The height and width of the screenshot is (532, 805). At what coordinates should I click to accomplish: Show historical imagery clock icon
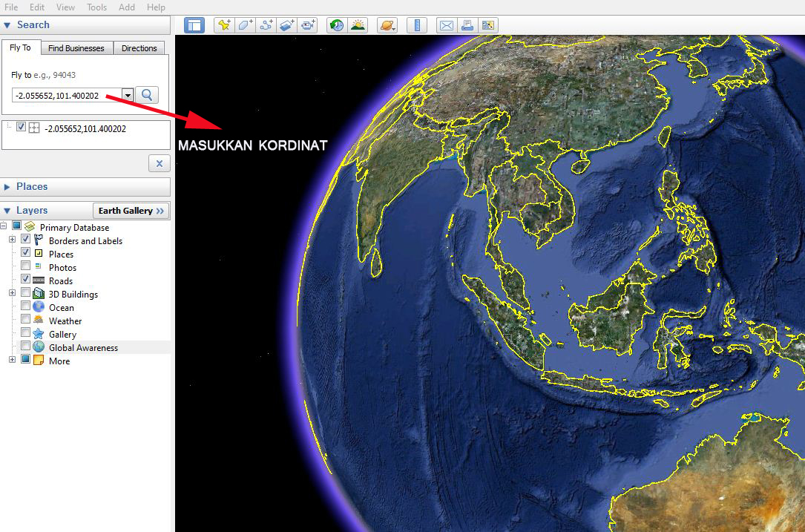pos(337,25)
